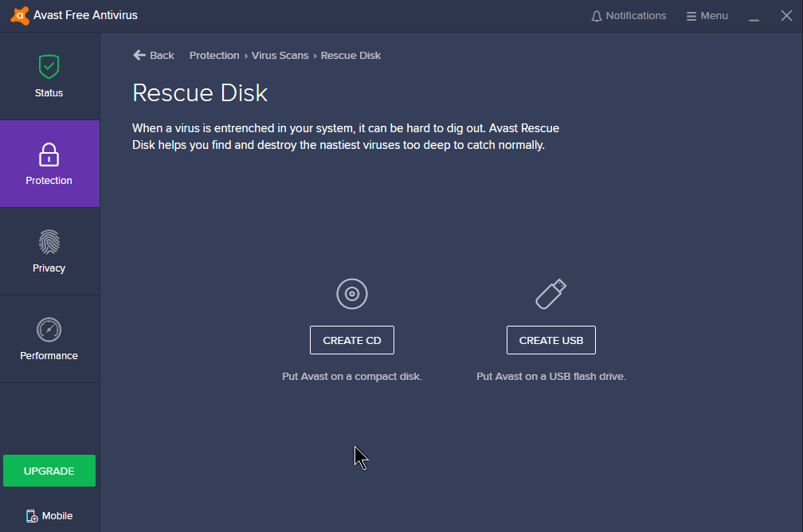This screenshot has height=532, width=803.
Task: Click the Mobile label
Action: pos(57,515)
